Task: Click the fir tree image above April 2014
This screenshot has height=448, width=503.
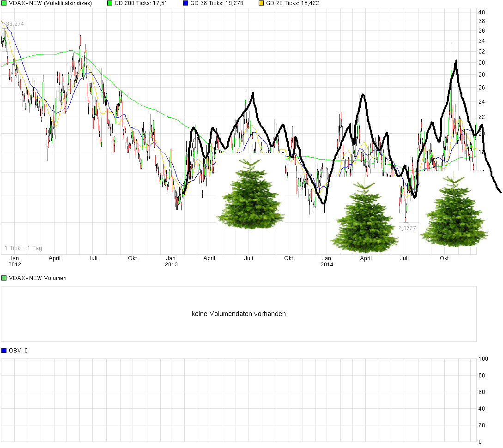Action: point(365,215)
